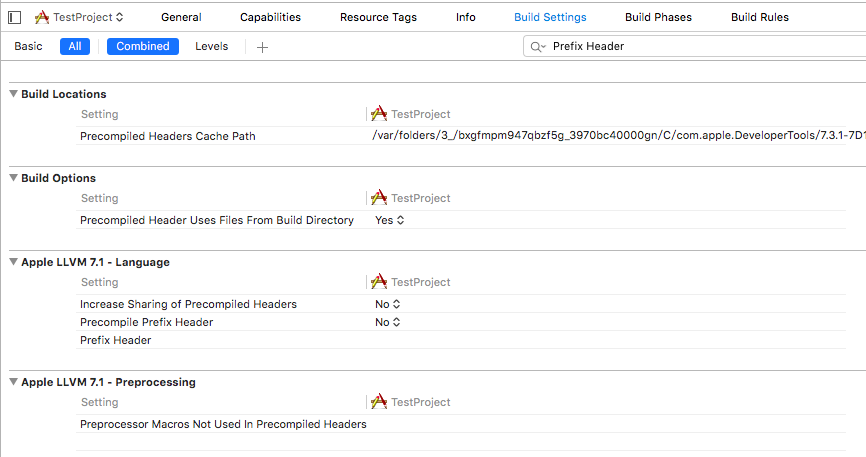Toggle the navigator sidebar panel icon
The image size is (866, 457).
coord(15,17)
